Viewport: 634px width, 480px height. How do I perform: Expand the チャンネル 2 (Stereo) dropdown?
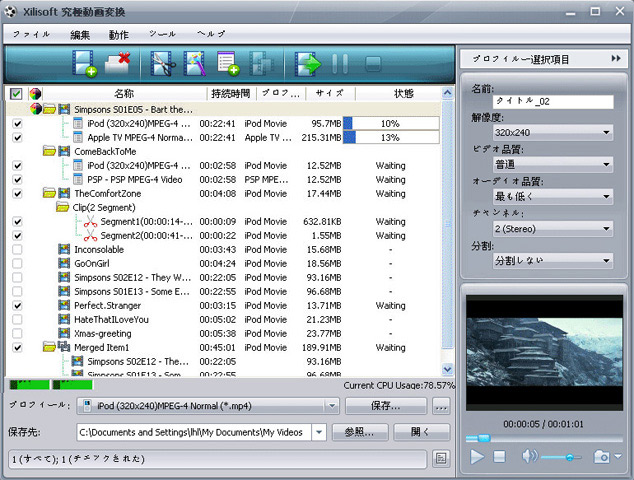[552, 228]
